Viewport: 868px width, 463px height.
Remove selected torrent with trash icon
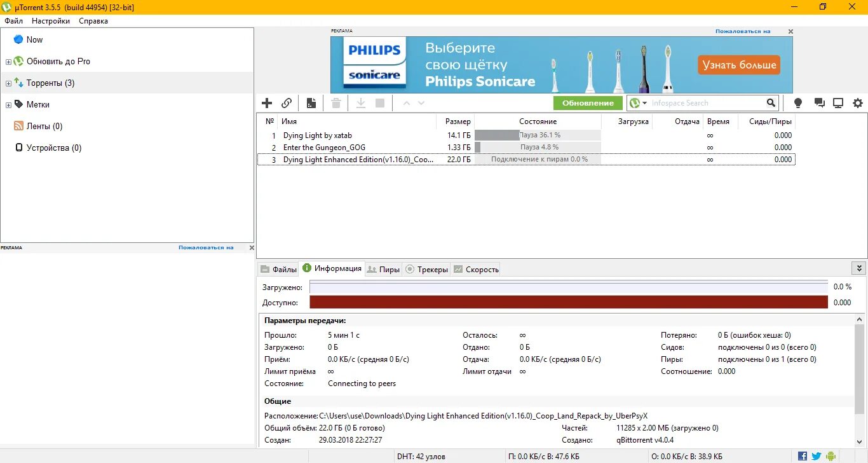pos(336,103)
